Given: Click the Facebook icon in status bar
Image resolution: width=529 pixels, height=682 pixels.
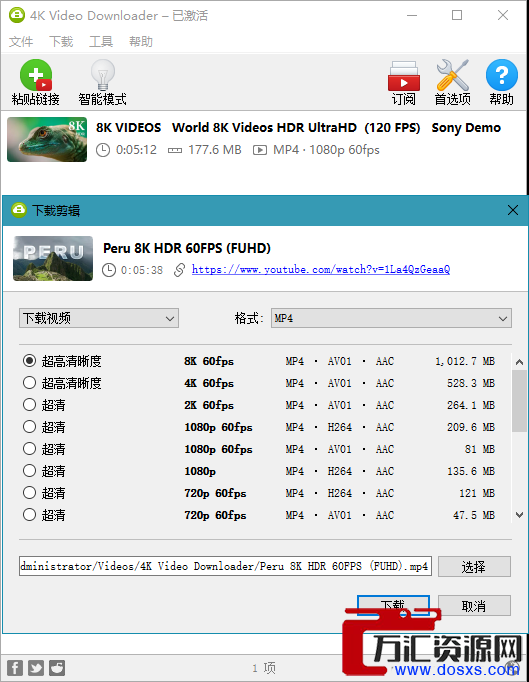Looking at the screenshot, I should click(15, 668).
